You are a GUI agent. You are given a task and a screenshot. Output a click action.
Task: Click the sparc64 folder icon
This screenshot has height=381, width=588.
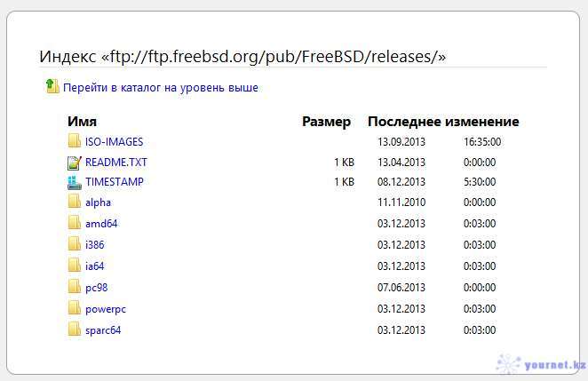pos(75,329)
